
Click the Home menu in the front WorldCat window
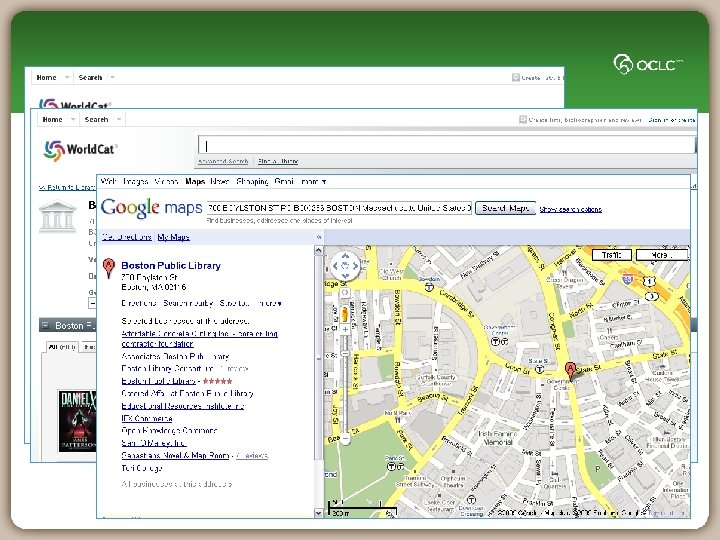point(52,119)
